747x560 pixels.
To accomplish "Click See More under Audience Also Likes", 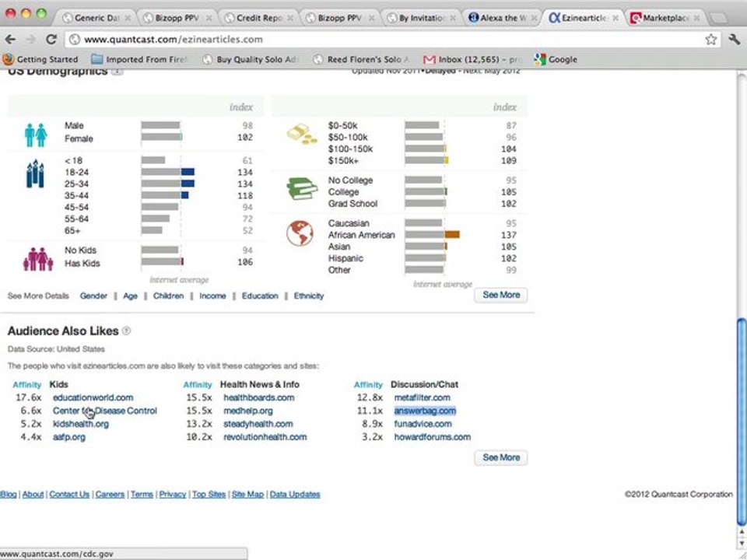I will tap(500, 457).
